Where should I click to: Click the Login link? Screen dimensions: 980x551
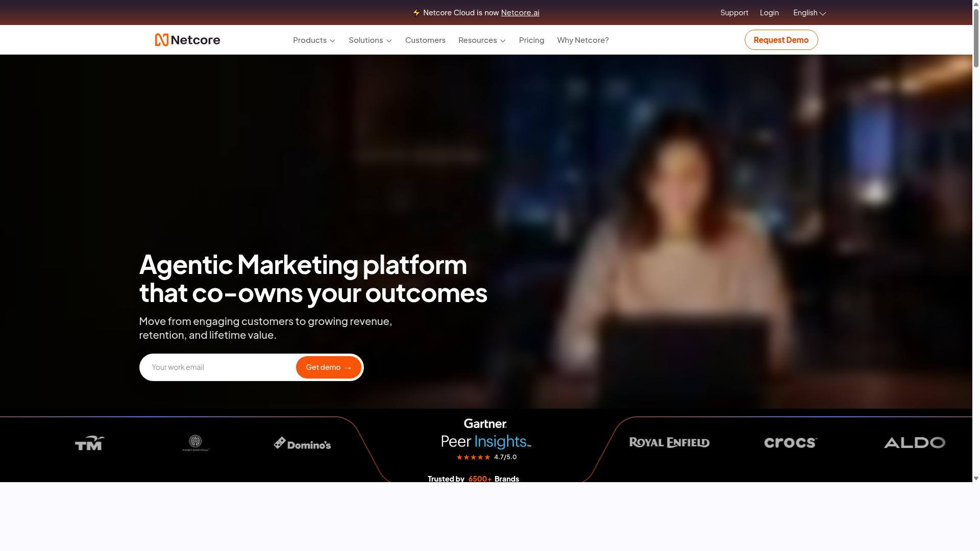769,13
